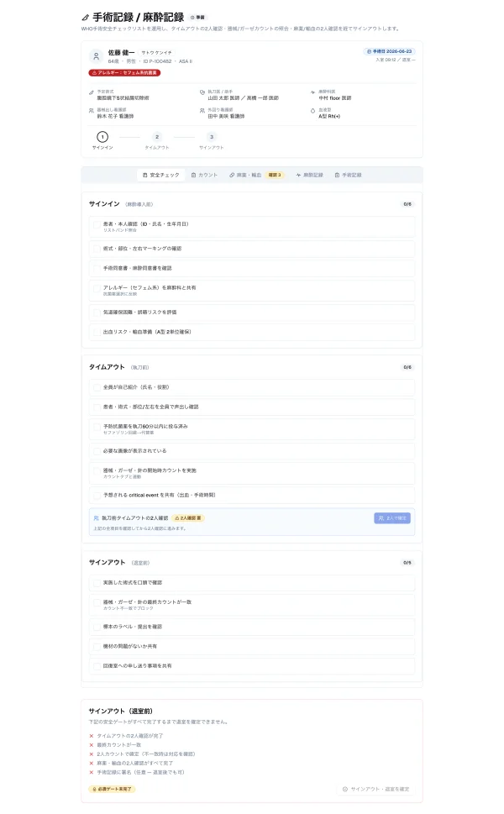This screenshot has height=814, width=504.
Task: Click the two-person icon beside 執刀前タイムアウトの2人確認
Action: pyautogui.click(x=96, y=518)
